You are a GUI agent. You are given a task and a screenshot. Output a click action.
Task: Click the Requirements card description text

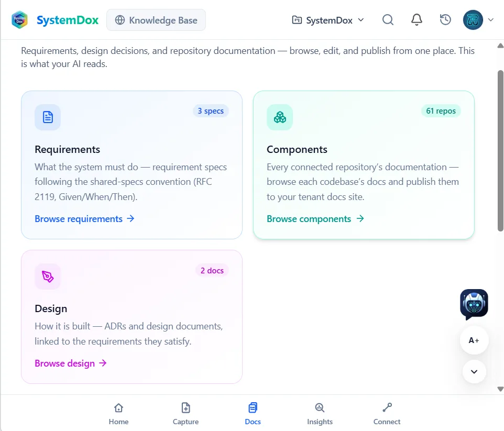pos(131,182)
